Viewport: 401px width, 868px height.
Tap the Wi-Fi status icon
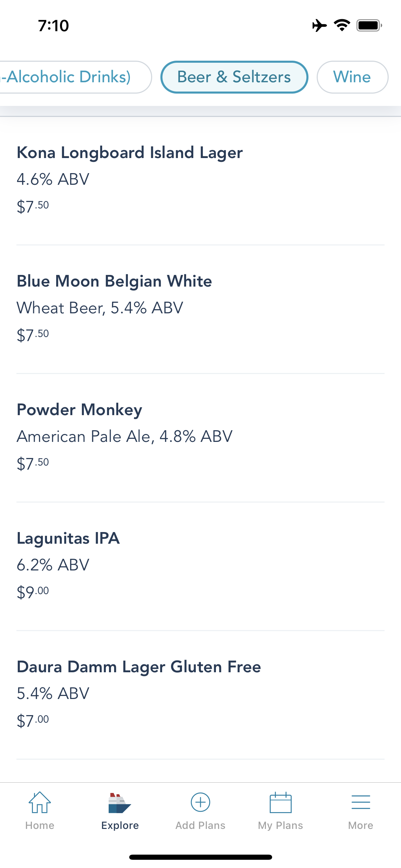pyautogui.click(x=342, y=25)
